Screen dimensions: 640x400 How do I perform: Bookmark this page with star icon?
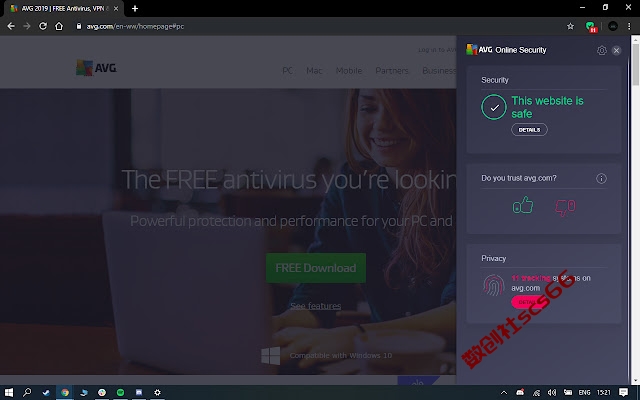(570, 26)
